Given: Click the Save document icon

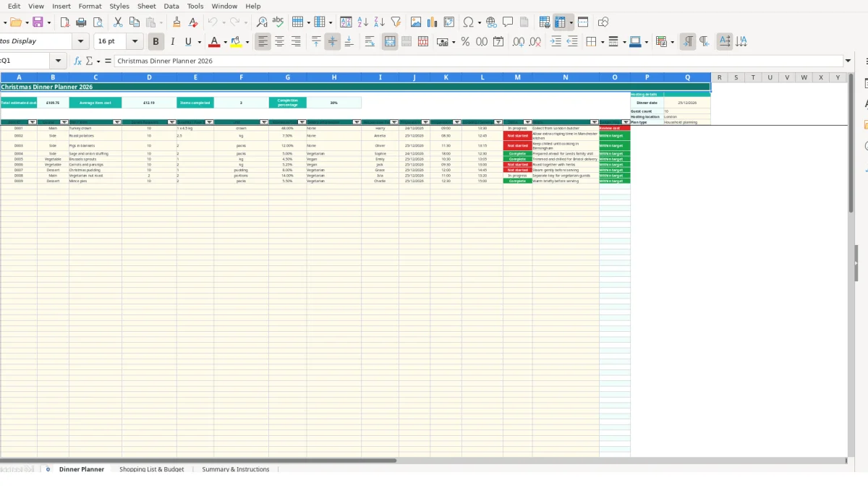Looking at the screenshot, I should point(38,22).
